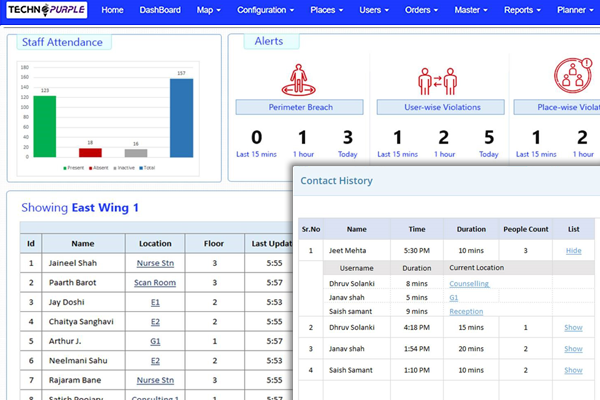
Task: Click the Total legend entry
Action: [x=147, y=168]
